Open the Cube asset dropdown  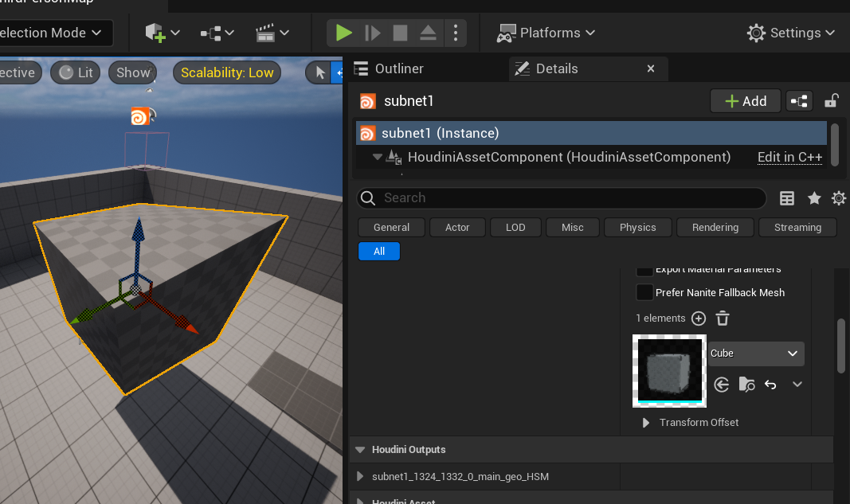(756, 354)
